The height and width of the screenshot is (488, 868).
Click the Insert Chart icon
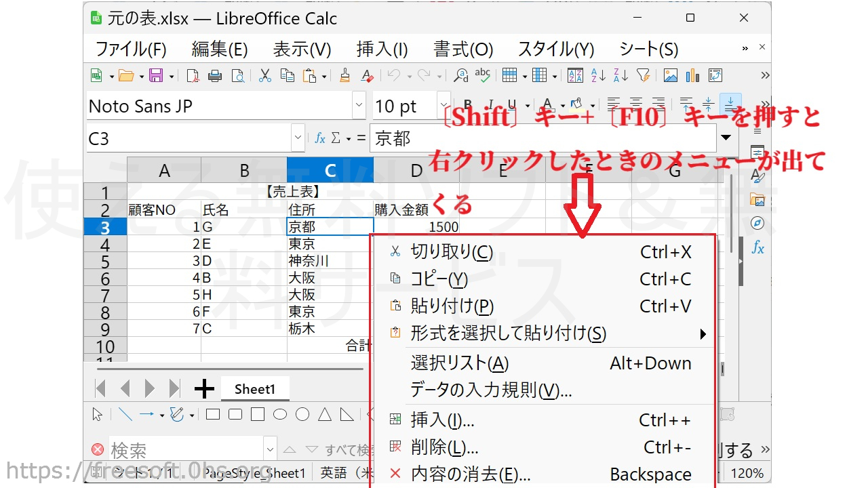pyautogui.click(x=692, y=75)
